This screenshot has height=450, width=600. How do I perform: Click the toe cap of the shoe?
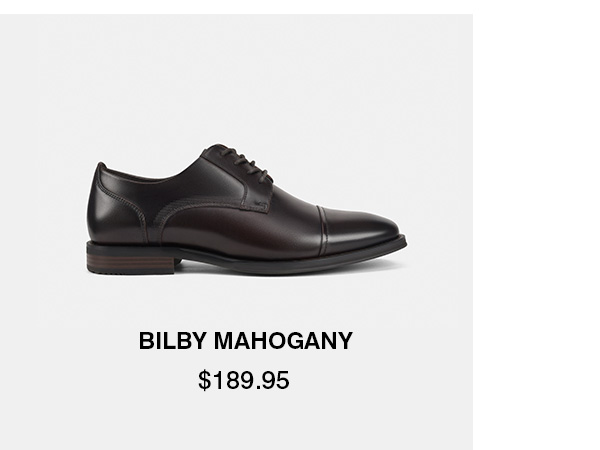click(360, 230)
